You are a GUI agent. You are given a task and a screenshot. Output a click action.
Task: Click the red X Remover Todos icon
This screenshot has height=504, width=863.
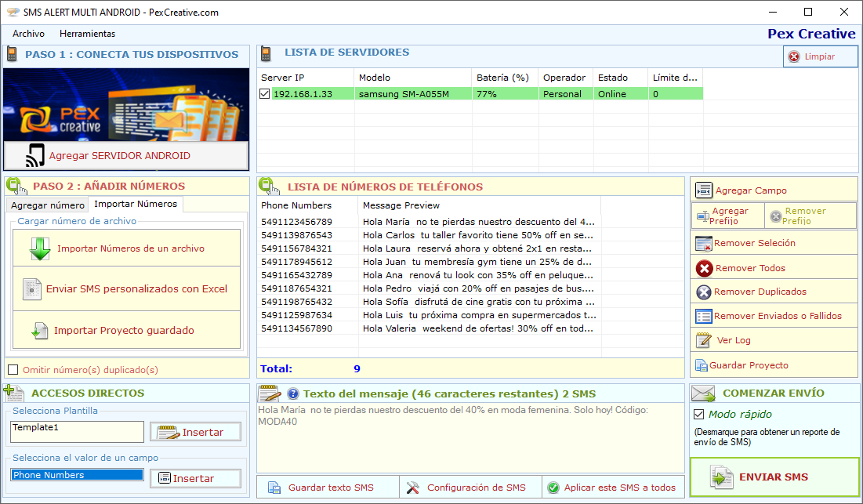coord(704,268)
